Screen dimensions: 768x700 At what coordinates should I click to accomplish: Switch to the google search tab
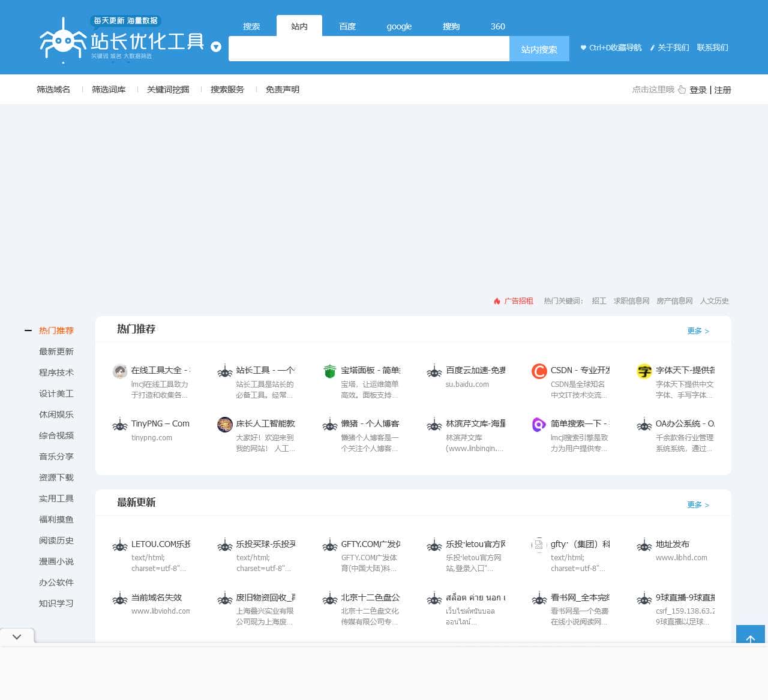click(399, 26)
